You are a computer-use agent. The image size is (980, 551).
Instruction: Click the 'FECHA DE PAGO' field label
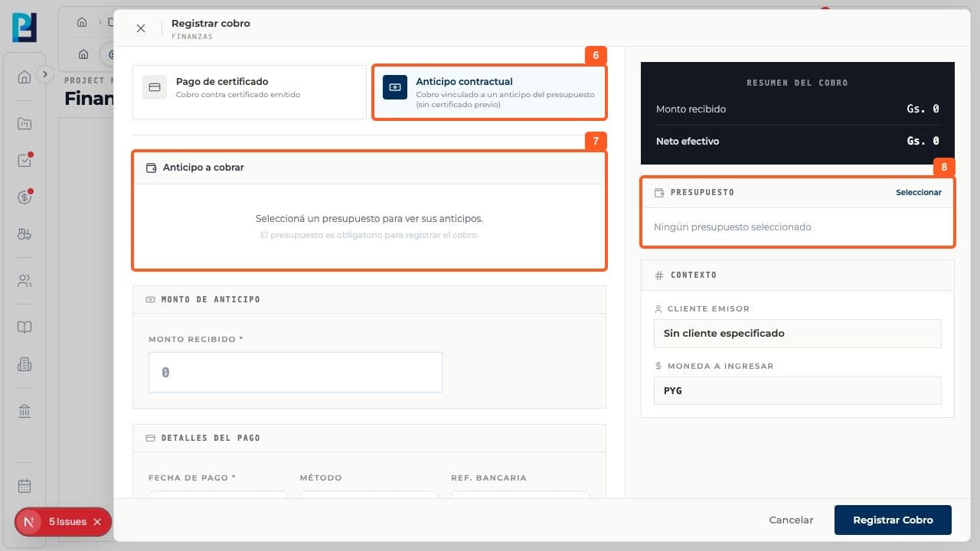192,478
